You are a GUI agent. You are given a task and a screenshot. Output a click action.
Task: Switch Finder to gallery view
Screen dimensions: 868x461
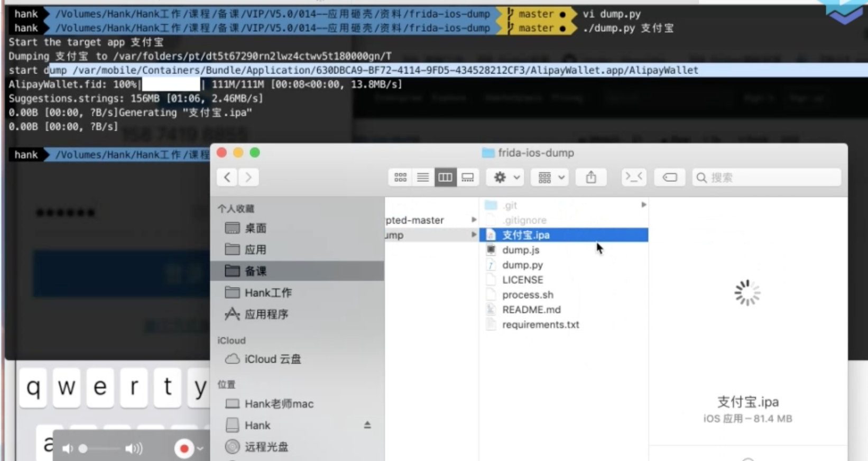coord(468,178)
